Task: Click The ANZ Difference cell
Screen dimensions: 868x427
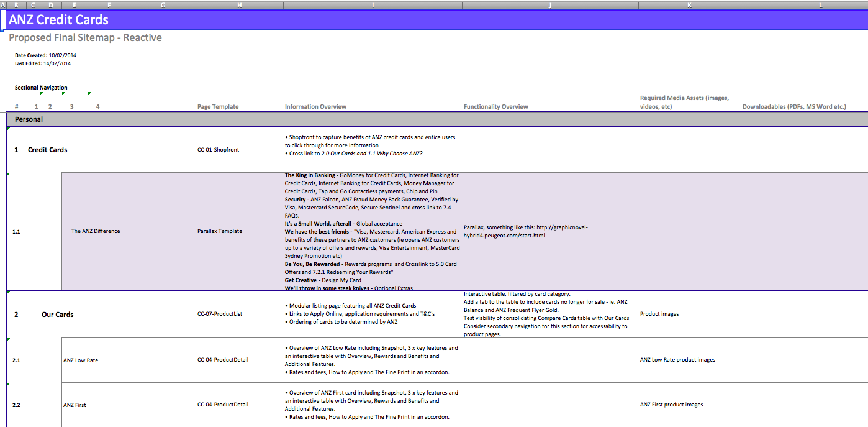Action: [x=96, y=231]
